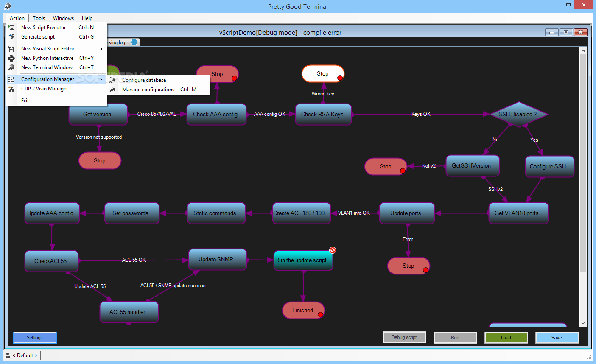Image resolution: width=596 pixels, height=364 pixels.
Task: Select the GetSSHVersion node
Action: click(473, 165)
